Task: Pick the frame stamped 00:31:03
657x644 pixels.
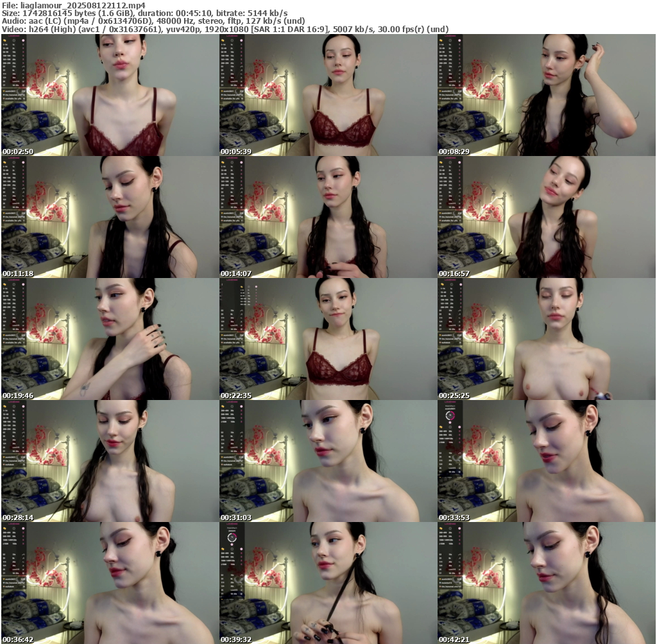Action: (328, 461)
